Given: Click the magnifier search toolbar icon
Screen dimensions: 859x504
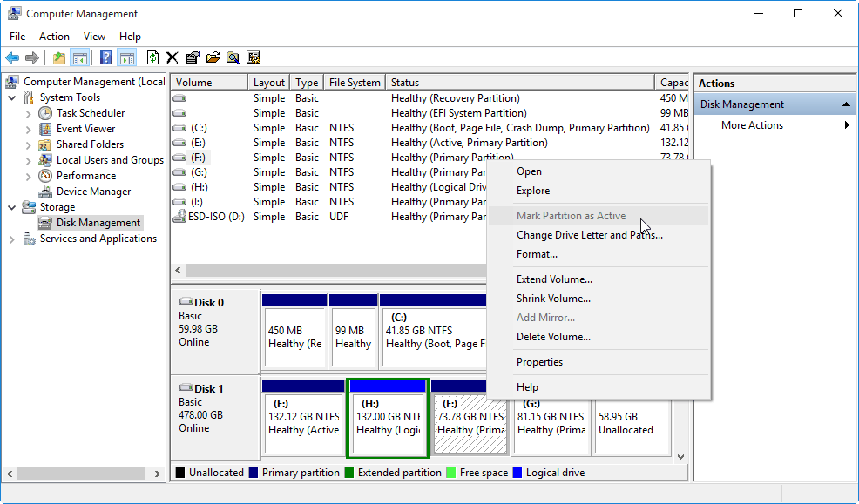Looking at the screenshot, I should click(233, 57).
